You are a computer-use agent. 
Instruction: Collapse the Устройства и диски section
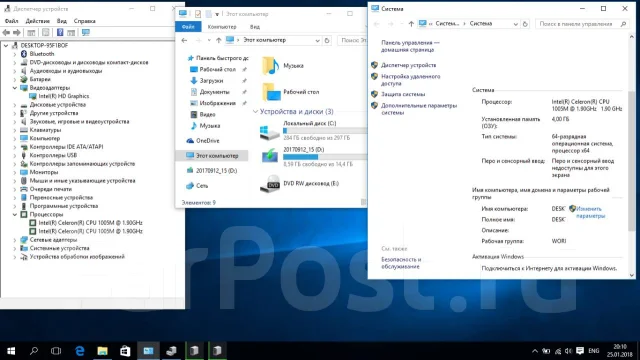coord(255,112)
